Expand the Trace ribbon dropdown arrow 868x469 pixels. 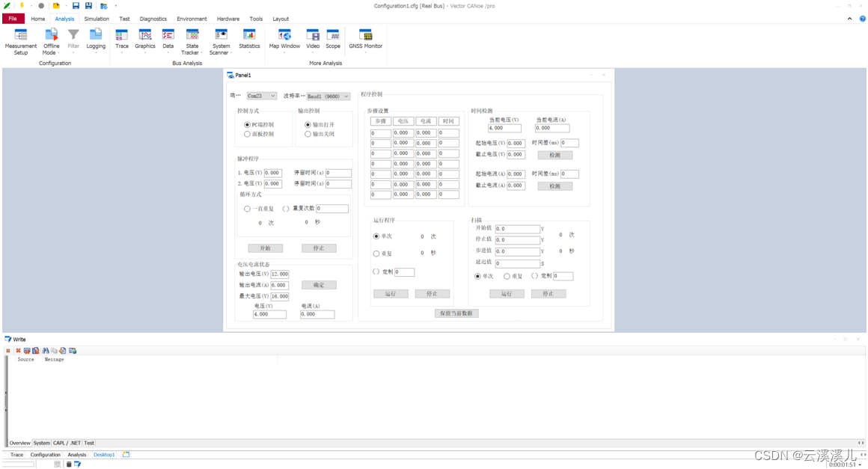pyautogui.click(x=122, y=53)
